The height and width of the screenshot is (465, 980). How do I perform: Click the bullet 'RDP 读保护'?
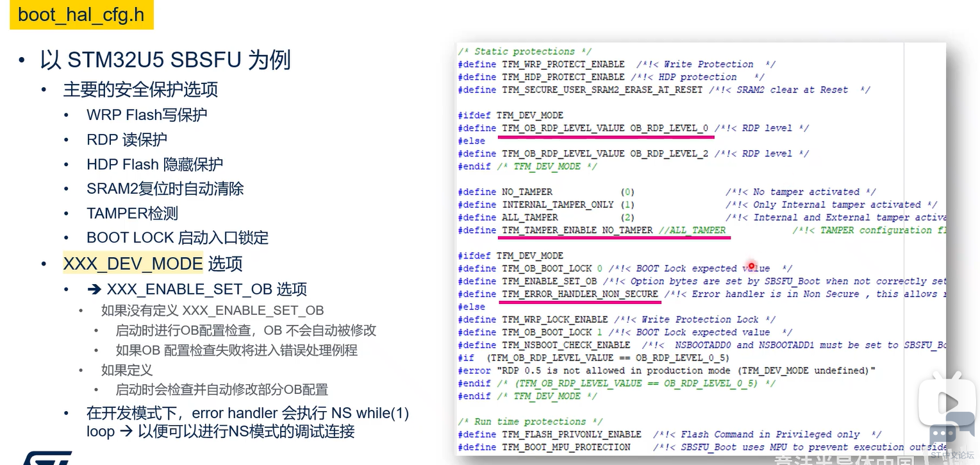coord(127,139)
